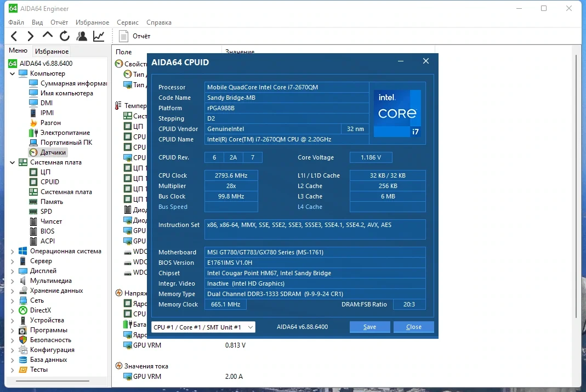Click Close in the CPUID dialog

[414, 327]
